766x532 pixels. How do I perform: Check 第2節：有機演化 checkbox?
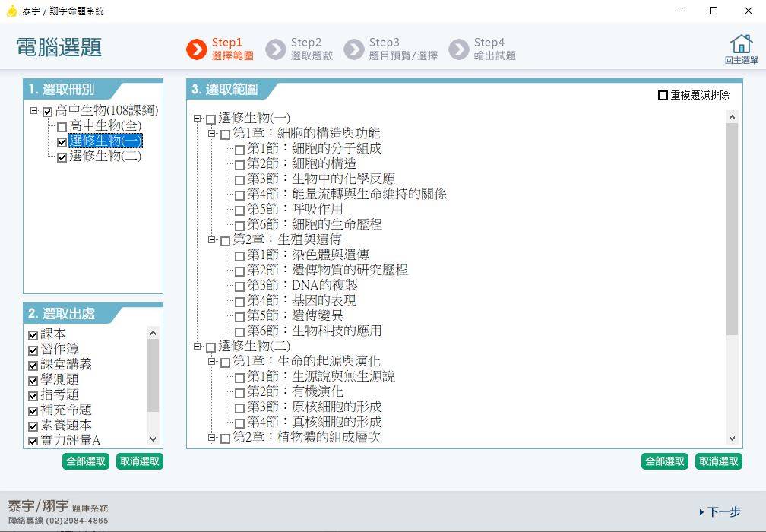click(239, 393)
